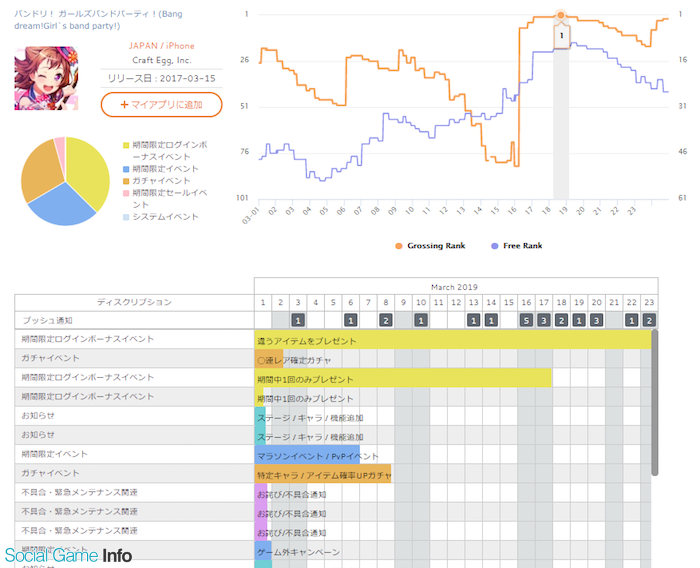The height and width of the screenshot is (568, 700).
Task: Toggle Free Rank legend item
Action: 517,246
